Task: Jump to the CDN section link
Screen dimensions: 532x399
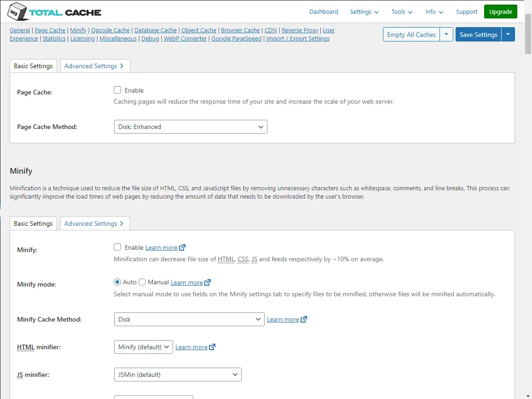Action: pos(271,30)
